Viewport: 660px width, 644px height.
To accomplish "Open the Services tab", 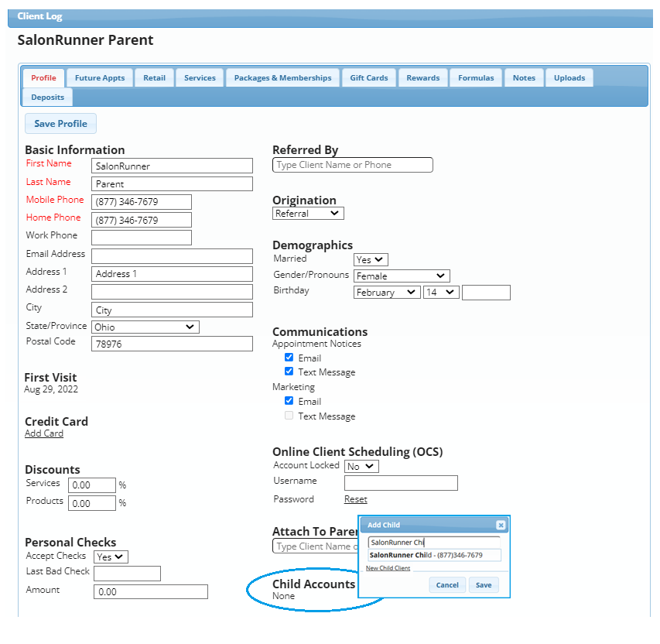I will click(x=200, y=78).
